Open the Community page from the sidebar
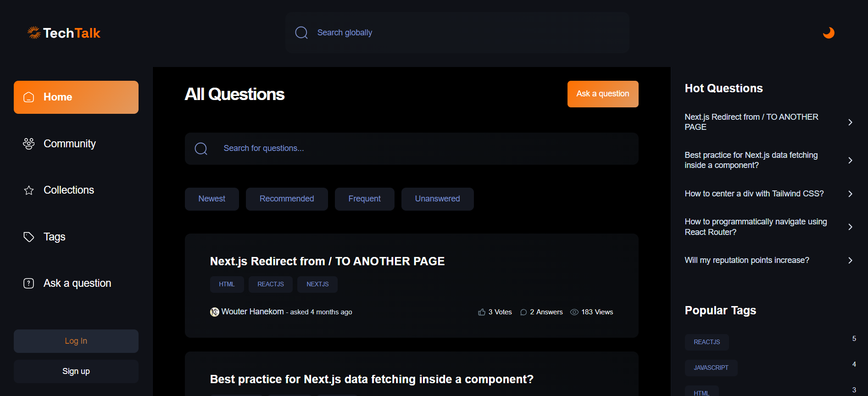868x396 pixels. 69,144
